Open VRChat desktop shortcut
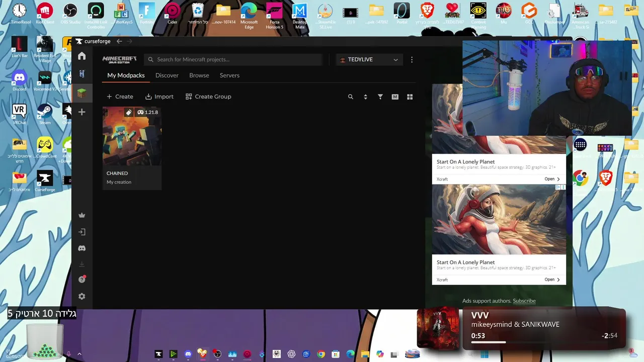 pos(19,115)
